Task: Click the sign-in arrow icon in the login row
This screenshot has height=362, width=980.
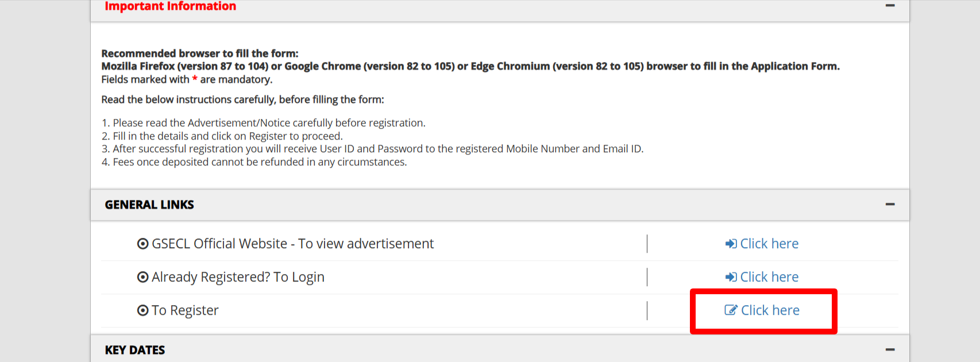Action: [731, 277]
